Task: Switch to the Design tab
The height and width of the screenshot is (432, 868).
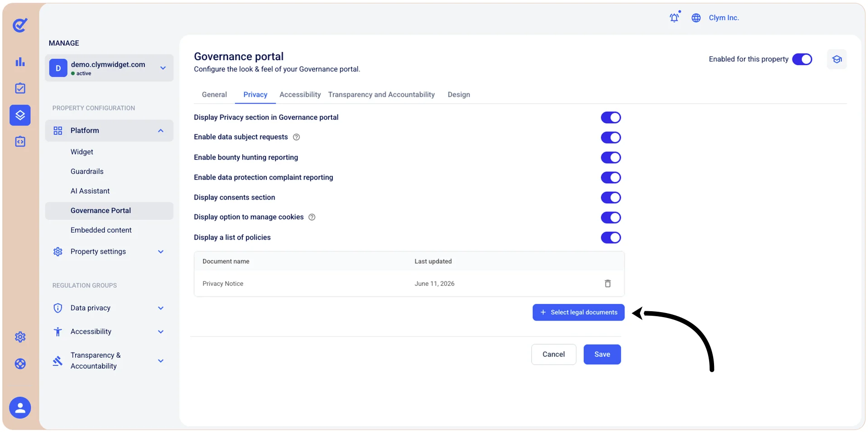Action: tap(459, 95)
